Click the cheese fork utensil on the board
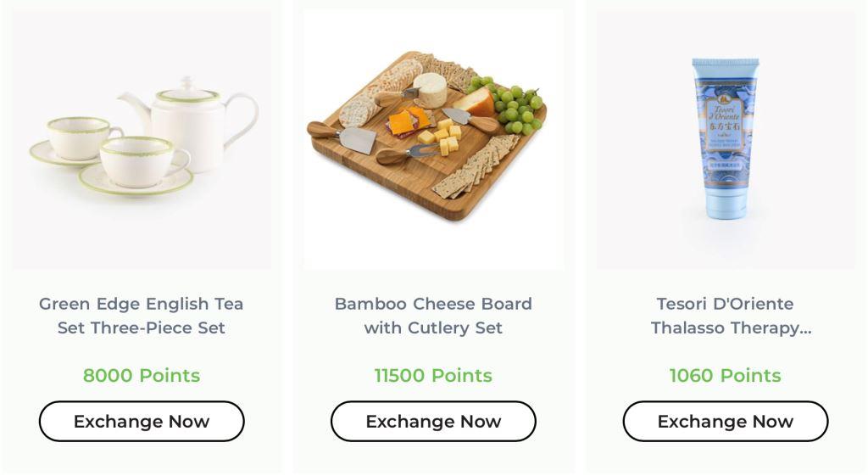Image resolution: width=868 pixels, height=476 pixels. (409, 153)
